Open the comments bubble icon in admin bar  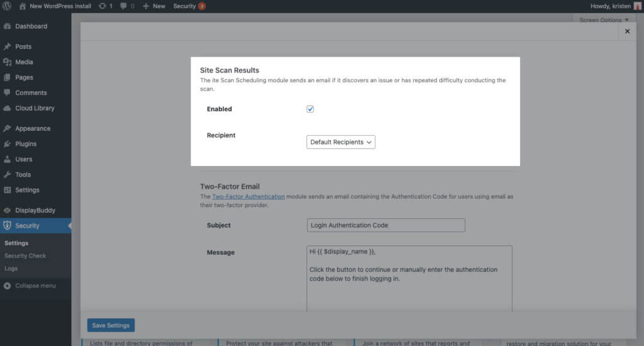click(x=123, y=6)
